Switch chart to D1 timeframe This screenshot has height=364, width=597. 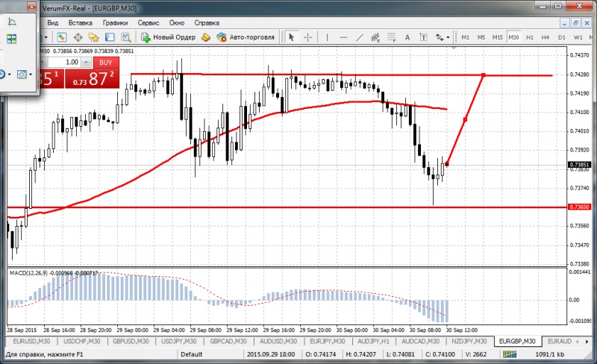(561, 37)
